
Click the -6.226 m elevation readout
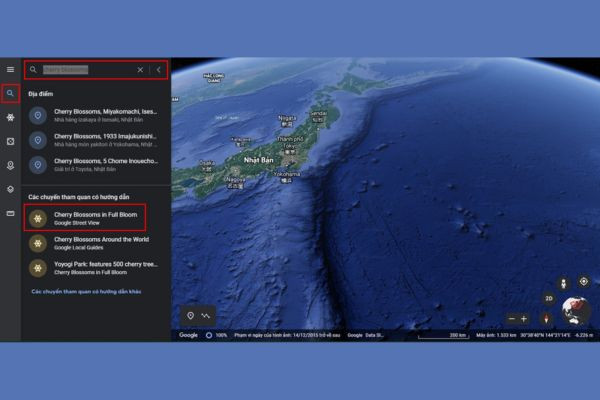point(584,335)
